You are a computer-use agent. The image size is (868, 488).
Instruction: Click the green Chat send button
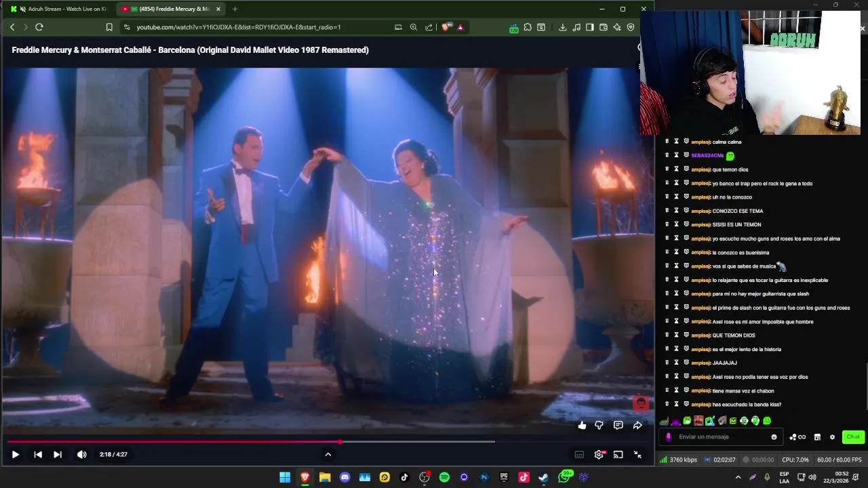[853, 437]
